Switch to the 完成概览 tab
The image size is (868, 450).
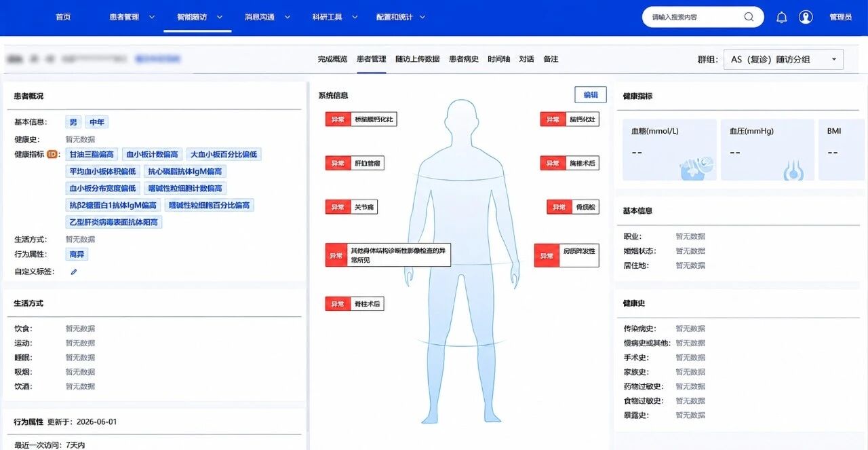[x=332, y=59]
